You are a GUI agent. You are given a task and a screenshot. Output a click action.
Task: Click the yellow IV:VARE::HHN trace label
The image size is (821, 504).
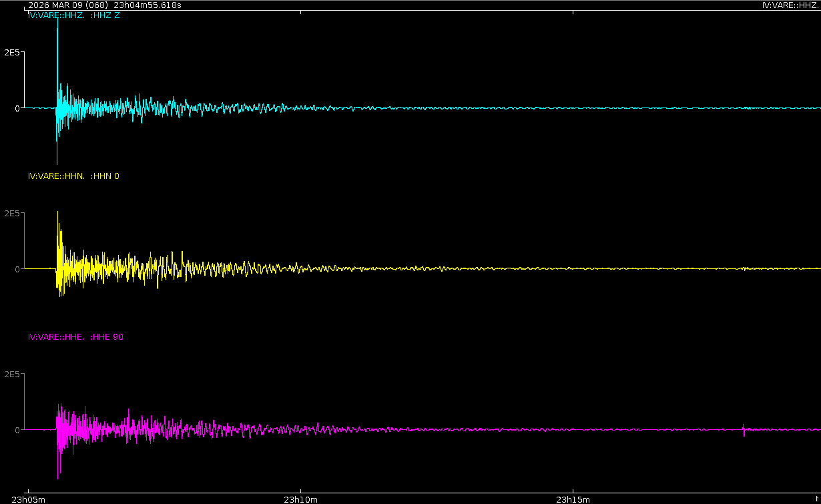[x=73, y=176]
